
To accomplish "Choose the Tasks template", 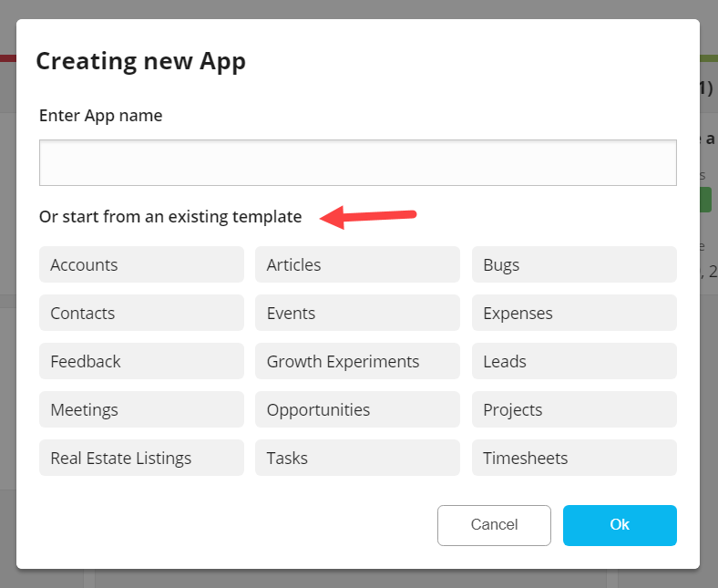I will 357,459.
